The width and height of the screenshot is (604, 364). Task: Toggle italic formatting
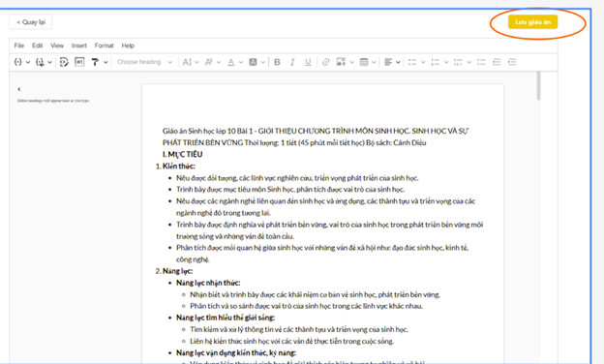pyautogui.click(x=292, y=62)
